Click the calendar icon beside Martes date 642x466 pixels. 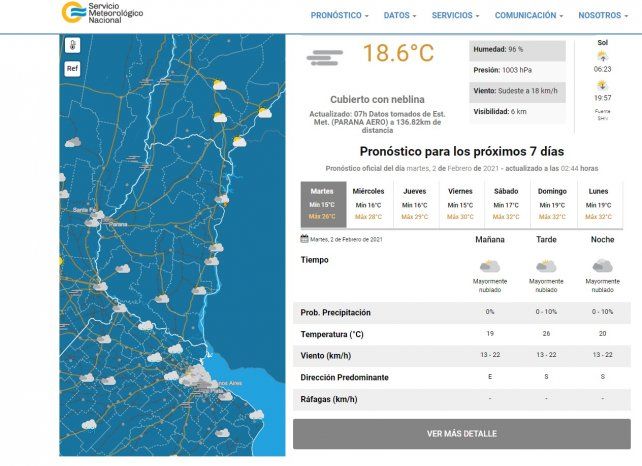click(304, 239)
